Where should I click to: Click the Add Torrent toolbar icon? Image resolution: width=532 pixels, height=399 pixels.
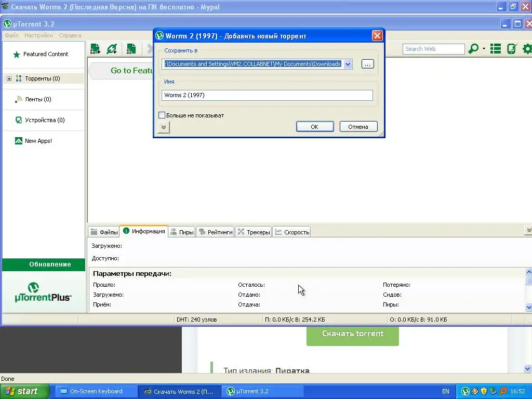click(x=96, y=49)
